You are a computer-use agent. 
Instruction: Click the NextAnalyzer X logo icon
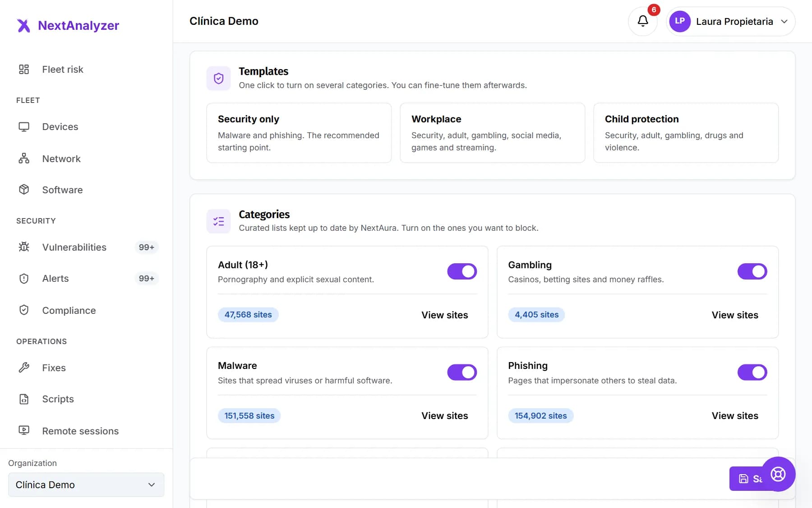pos(23,26)
